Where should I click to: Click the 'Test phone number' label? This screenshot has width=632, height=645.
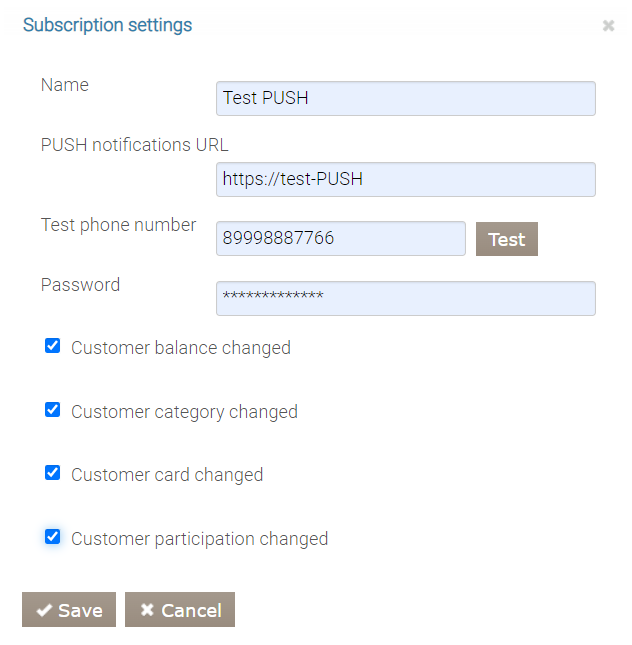(118, 225)
